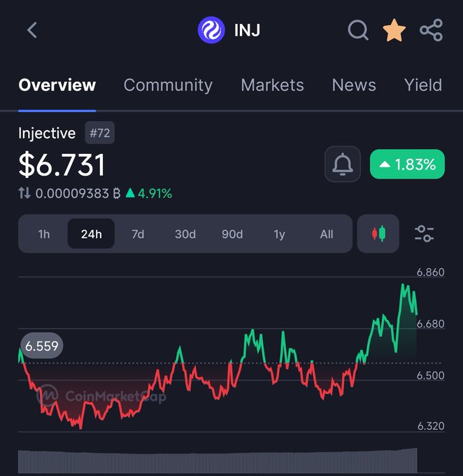Switch to the Community tab

(x=168, y=85)
